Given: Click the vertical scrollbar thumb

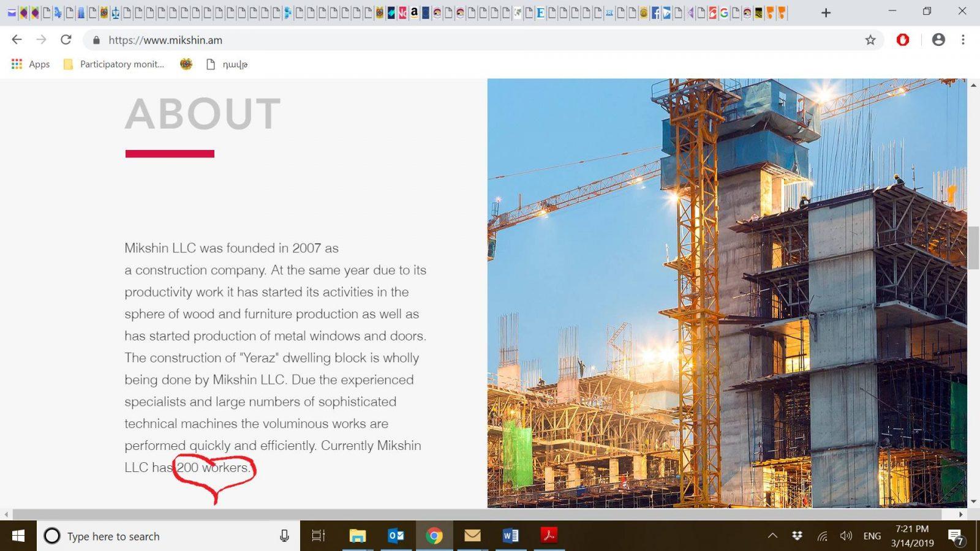Looking at the screenshot, I should [973, 248].
